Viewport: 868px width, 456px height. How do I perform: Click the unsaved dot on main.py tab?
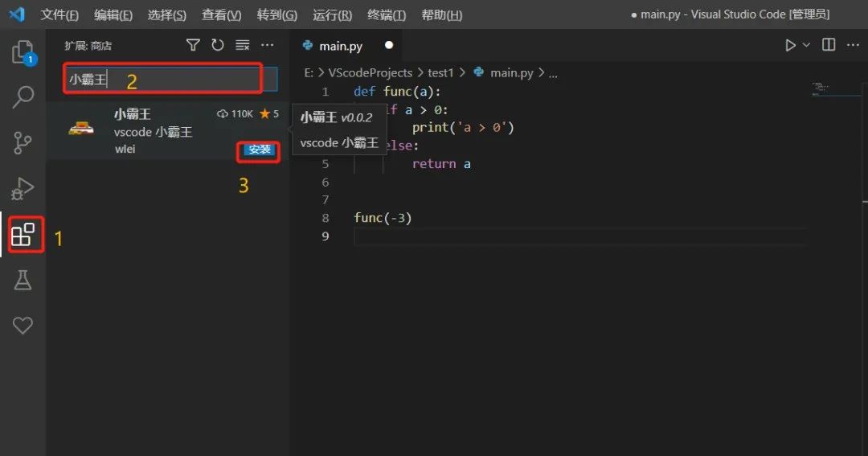point(389,45)
